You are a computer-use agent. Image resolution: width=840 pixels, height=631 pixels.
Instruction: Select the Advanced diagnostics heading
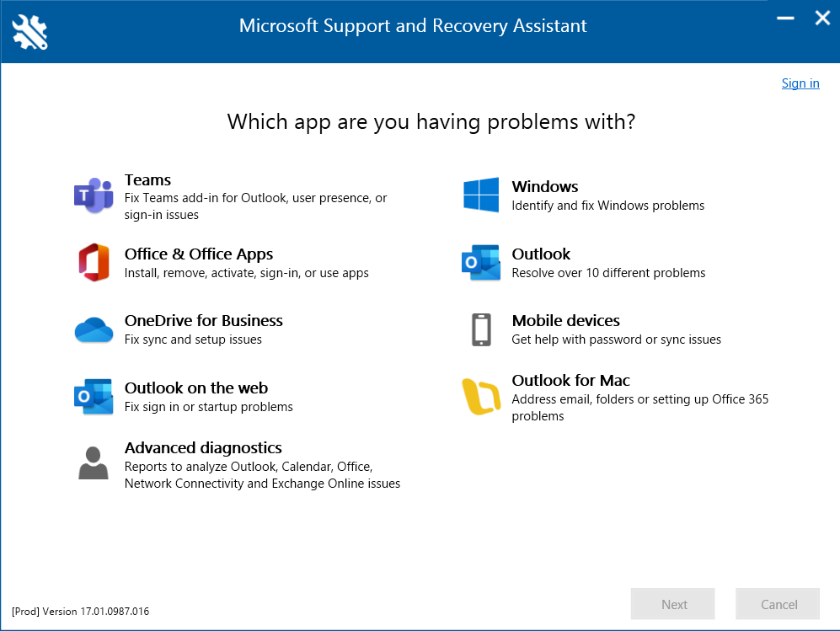[203, 448]
